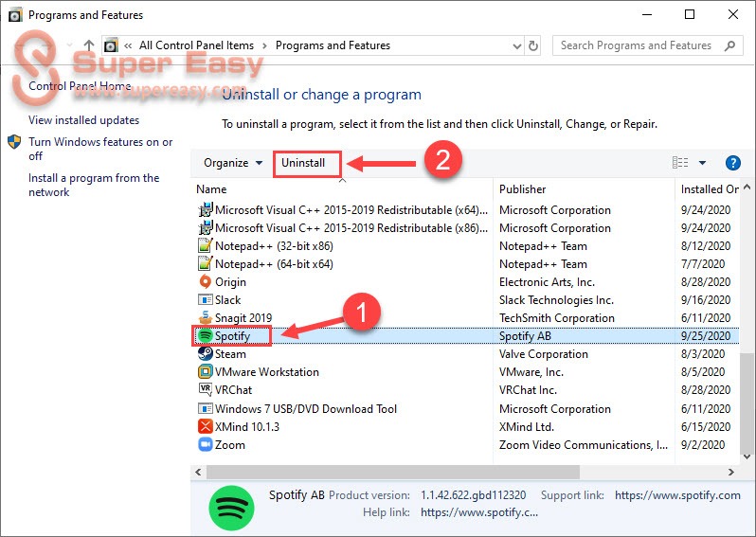Screen dimensions: 756x537
Task: Click the horizontal scrollbar thumb
Action: coord(392,472)
